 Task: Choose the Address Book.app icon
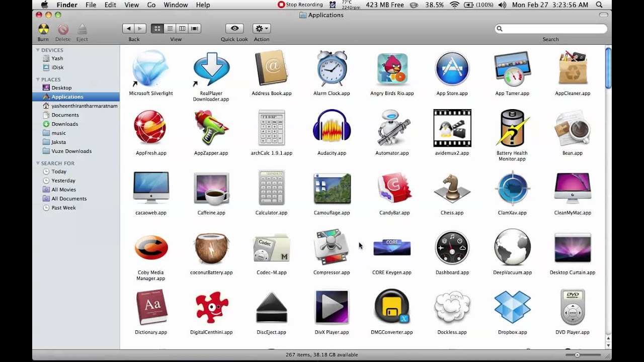coord(271,68)
